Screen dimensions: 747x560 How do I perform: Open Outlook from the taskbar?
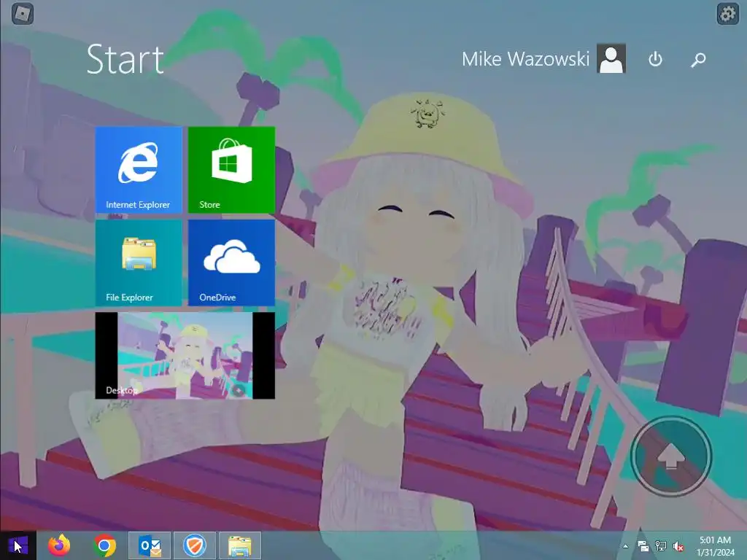(x=150, y=545)
